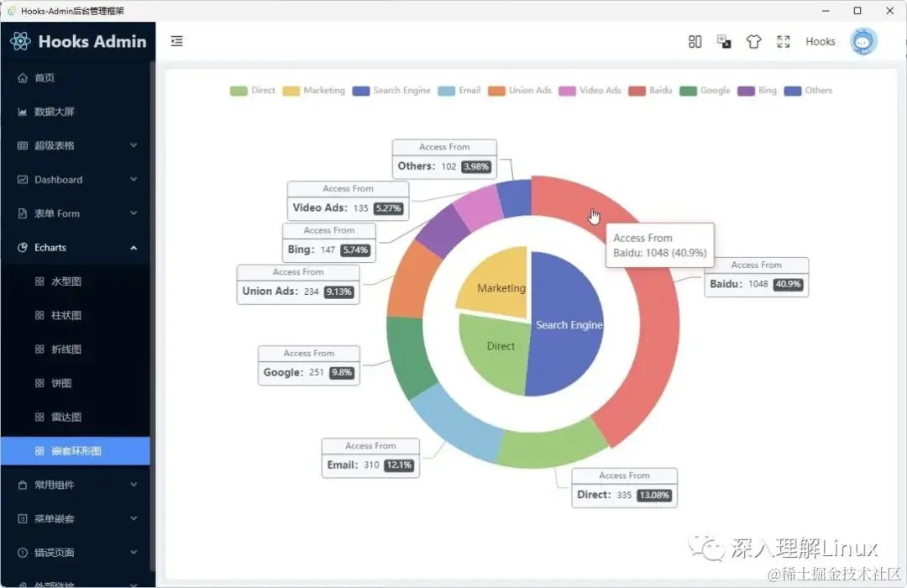Toggle Direct series in chart legend
Screen dimensions: 907x588
(252, 90)
